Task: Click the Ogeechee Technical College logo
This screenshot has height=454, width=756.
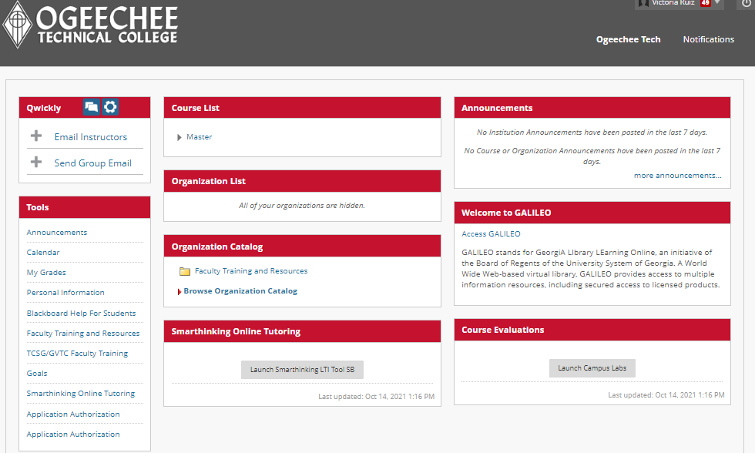Action: click(90, 25)
